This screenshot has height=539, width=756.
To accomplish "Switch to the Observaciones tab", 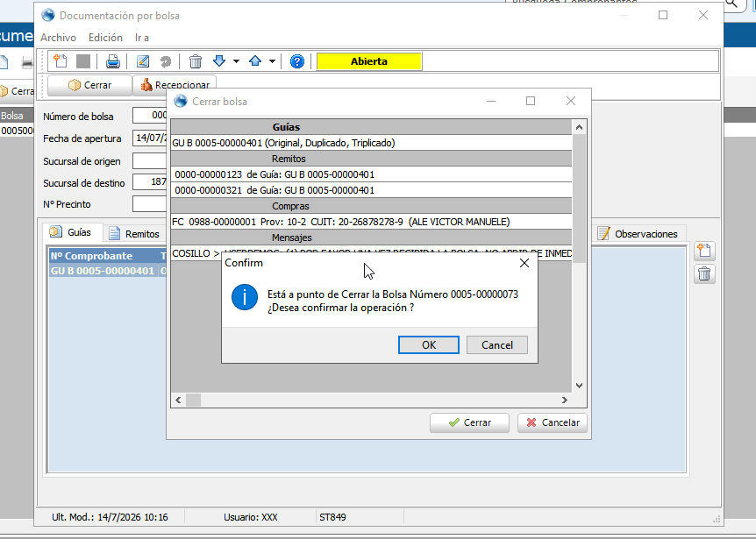I will point(638,234).
